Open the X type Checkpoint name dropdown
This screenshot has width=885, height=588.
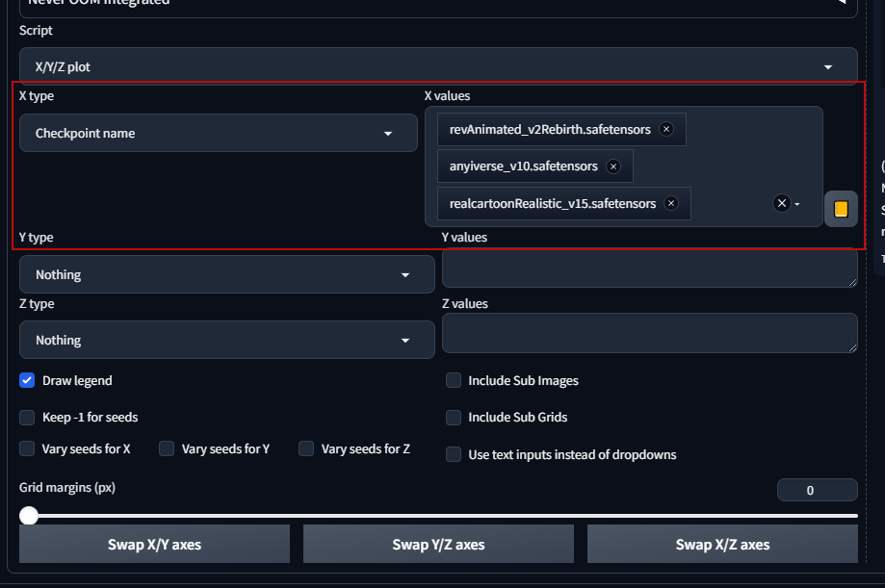click(219, 133)
